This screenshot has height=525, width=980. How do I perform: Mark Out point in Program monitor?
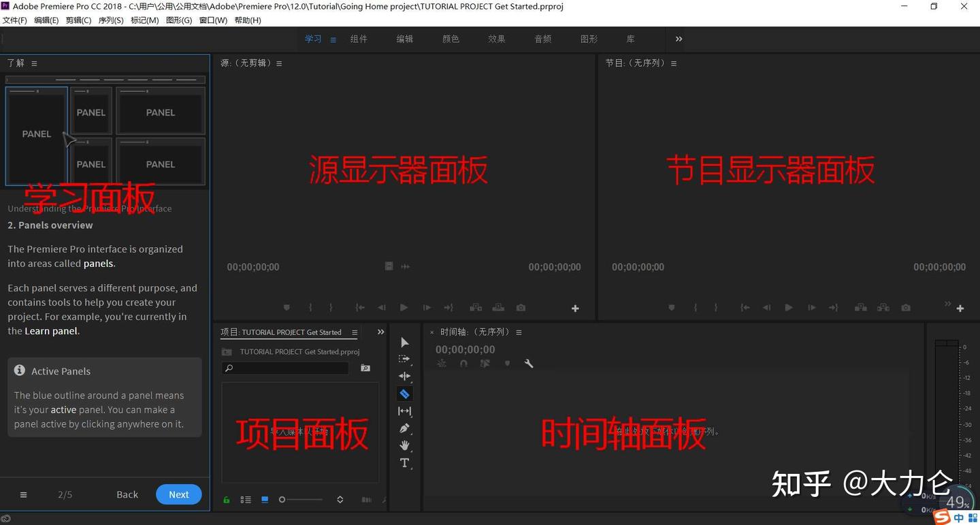click(x=716, y=308)
